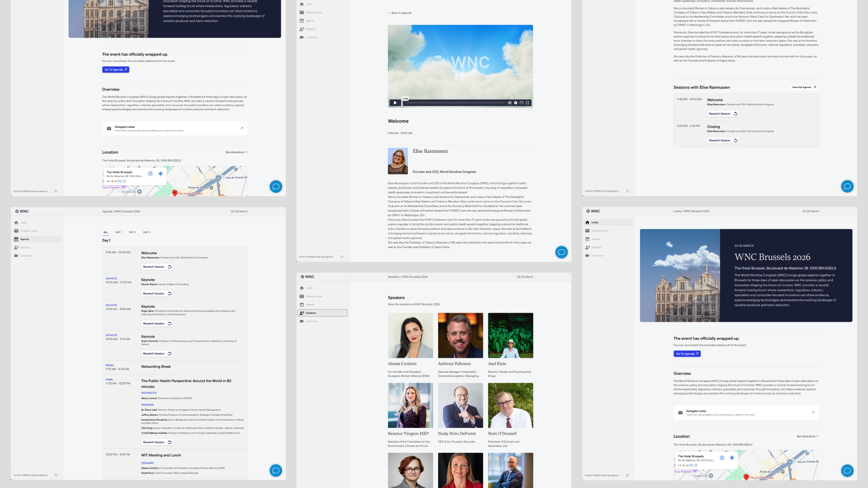Open Delegate Letter card on upper Lobby panel
Viewport: 868px width, 488px height.
click(x=175, y=129)
